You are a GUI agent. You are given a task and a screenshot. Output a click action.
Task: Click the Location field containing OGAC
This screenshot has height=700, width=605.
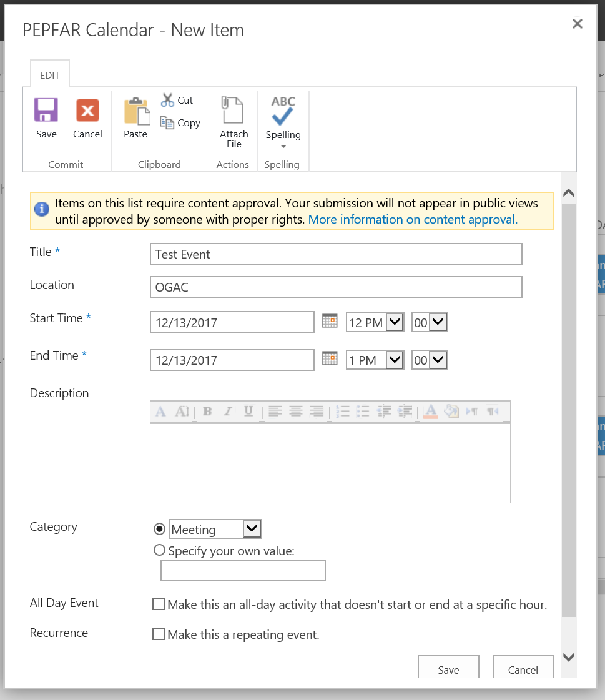(x=336, y=287)
